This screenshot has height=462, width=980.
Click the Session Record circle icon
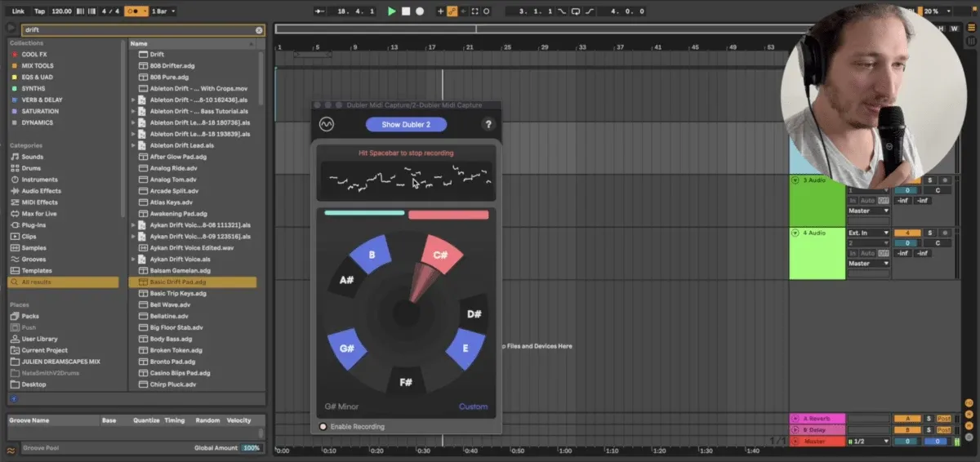pyautogui.click(x=487, y=11)
